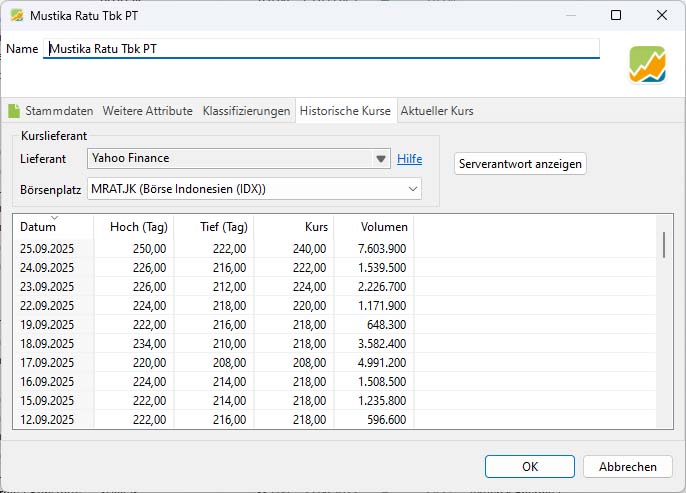Go to Aktueller Kurs tab
686x493 pixels.
[x=437, y=111]
